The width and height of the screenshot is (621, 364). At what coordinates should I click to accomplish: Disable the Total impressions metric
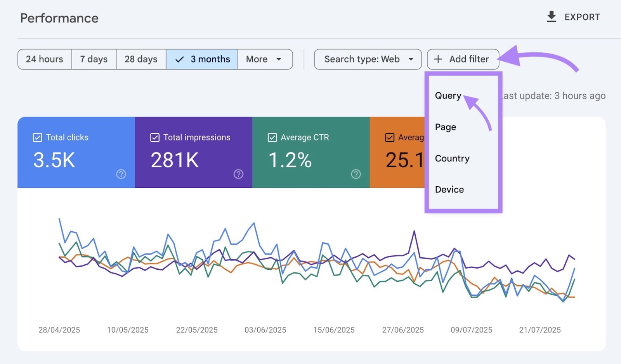click(x=155, y=137)
